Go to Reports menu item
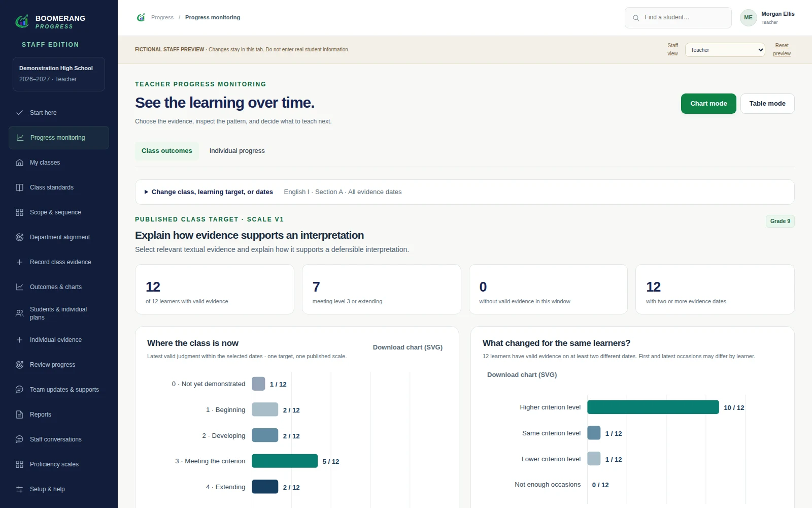The width and height of the screenshot is (812, 508). [59, 415]
